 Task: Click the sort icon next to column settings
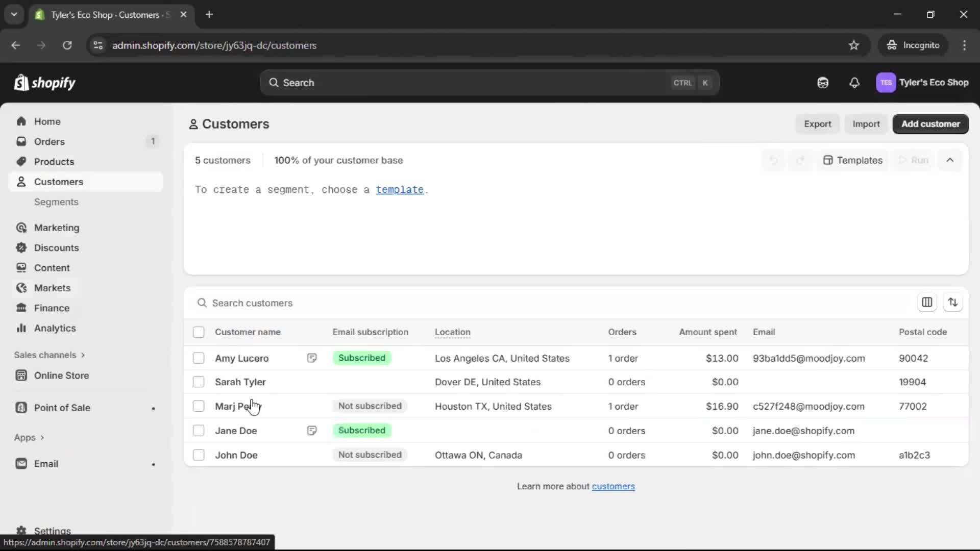pyautogui.click(x=953, y=302)
